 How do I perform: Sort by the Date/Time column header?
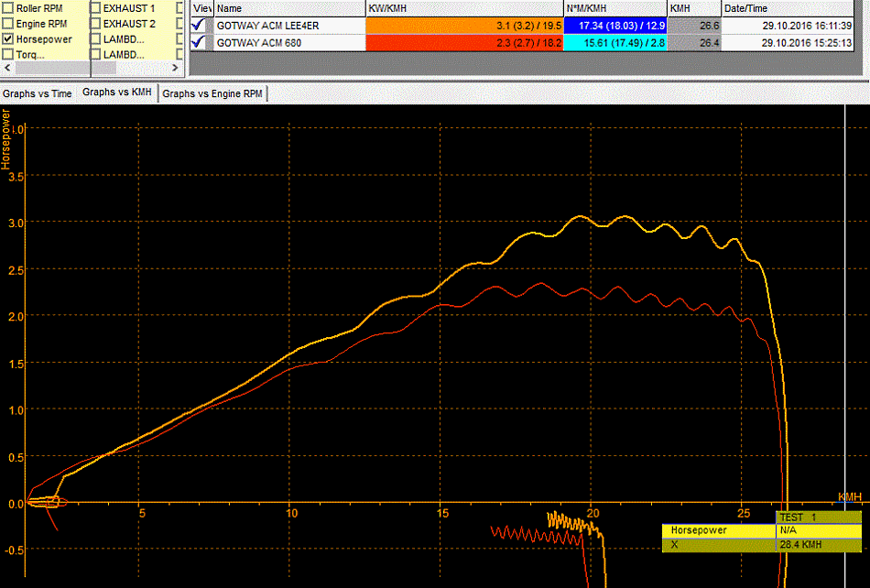792,7
